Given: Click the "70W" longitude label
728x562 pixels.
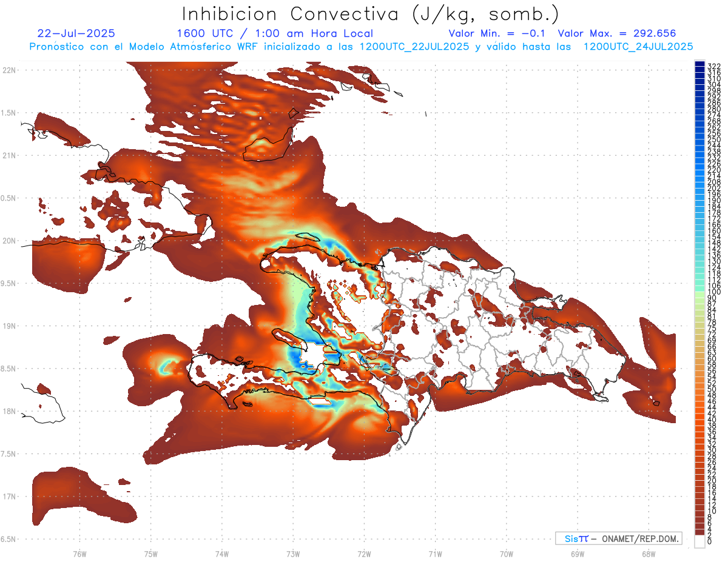Looking at the screenshot, I should [507, 554].
